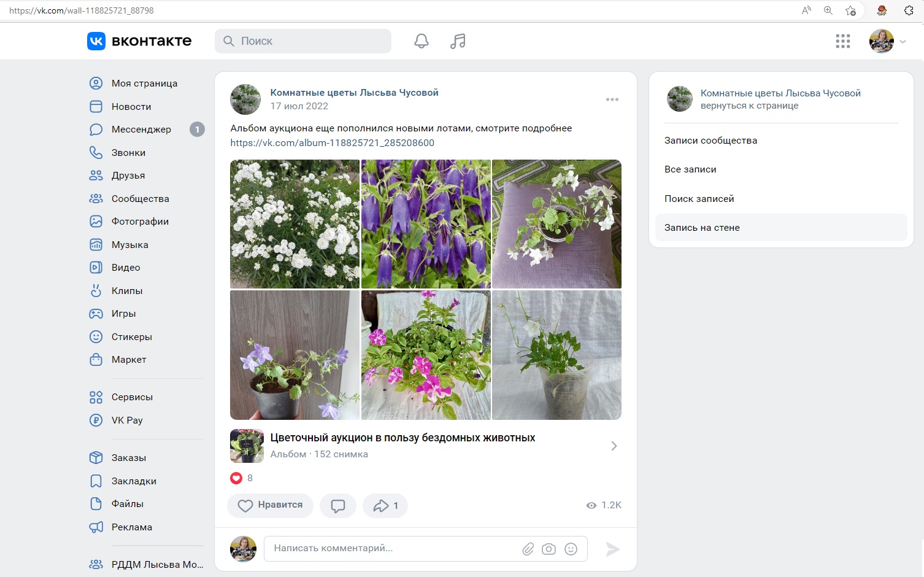Click the send comment arrow icon

pos(612,549)
